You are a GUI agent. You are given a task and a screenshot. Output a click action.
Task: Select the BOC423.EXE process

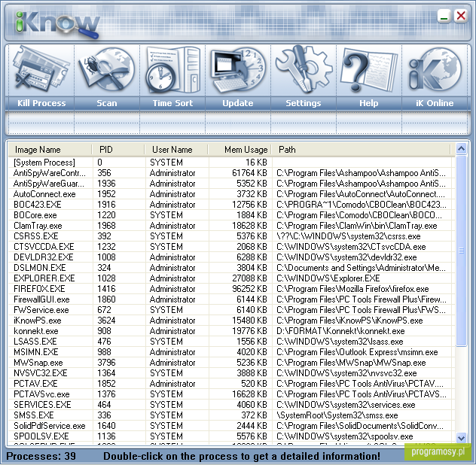pos(231,205)
